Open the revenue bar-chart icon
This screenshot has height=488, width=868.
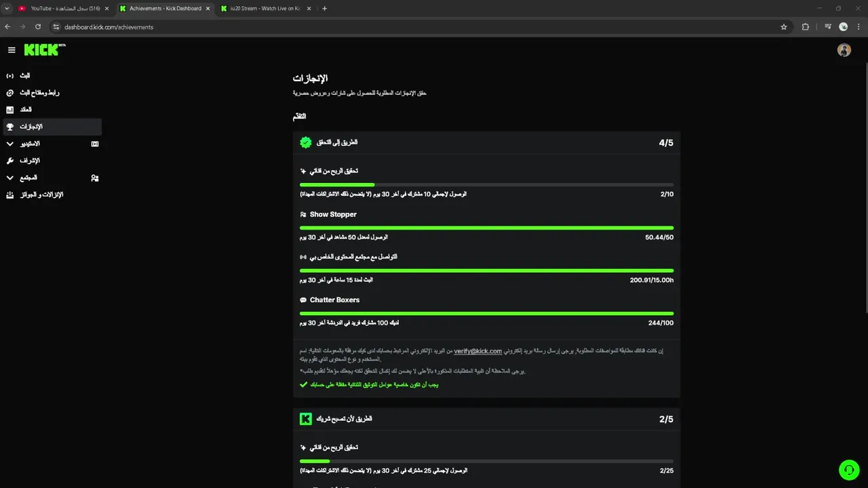(x=10, y=110)
